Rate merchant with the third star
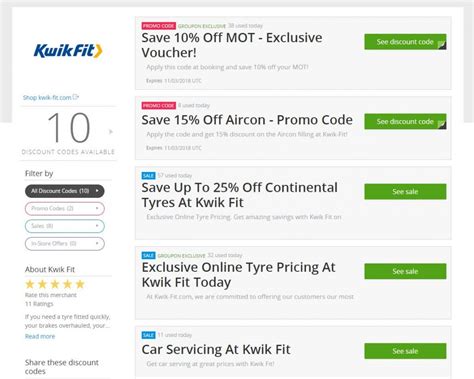Viewport: 474px width, 379px height. (x=55, y=284)
